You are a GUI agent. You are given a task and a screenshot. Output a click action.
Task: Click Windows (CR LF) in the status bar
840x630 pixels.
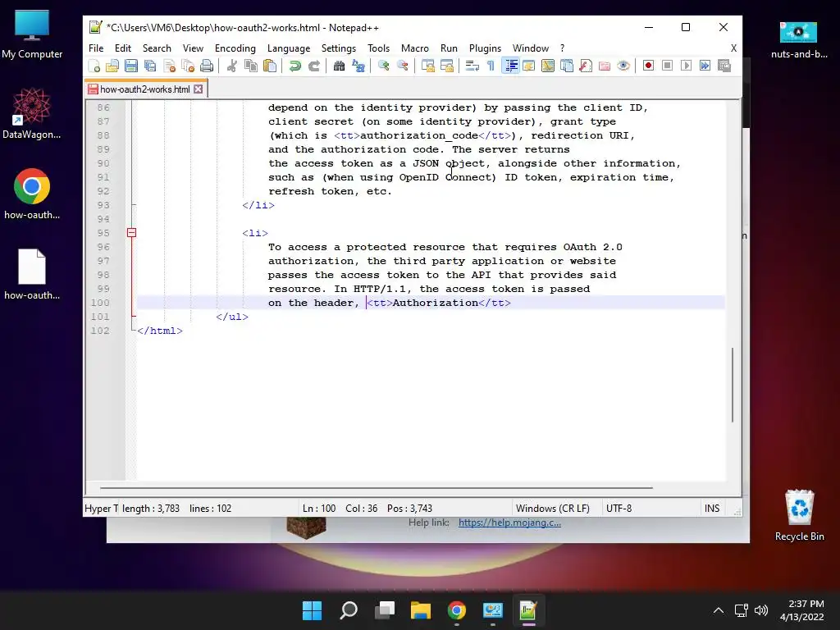click(552, 509)
